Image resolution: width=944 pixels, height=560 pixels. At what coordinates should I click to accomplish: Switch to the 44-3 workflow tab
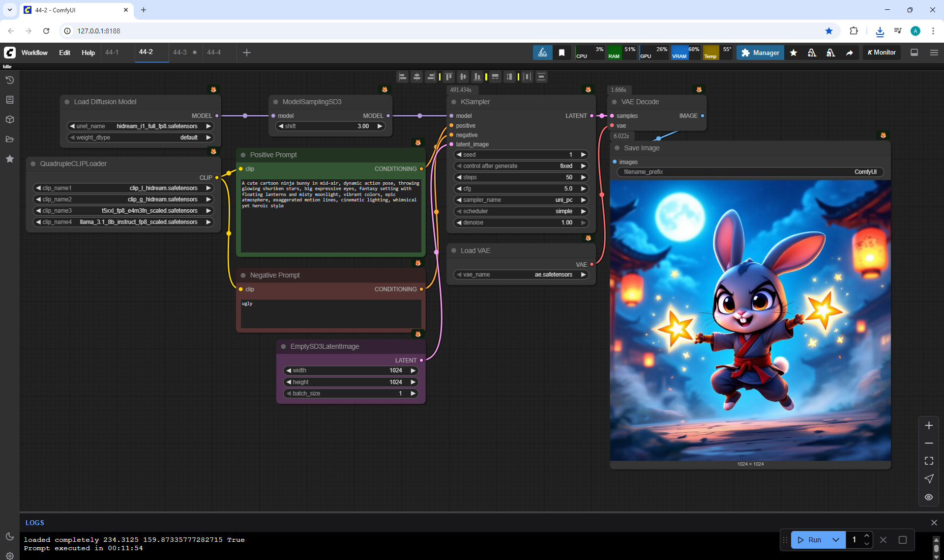(x=180, y=53)
